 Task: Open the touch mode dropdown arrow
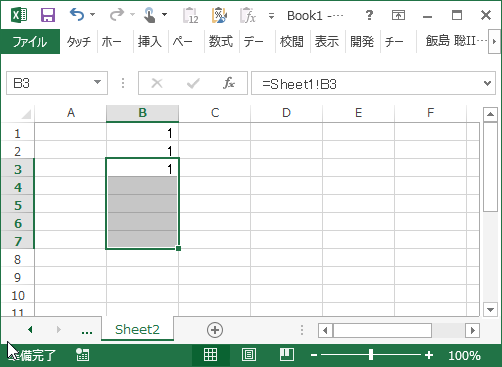164,15
